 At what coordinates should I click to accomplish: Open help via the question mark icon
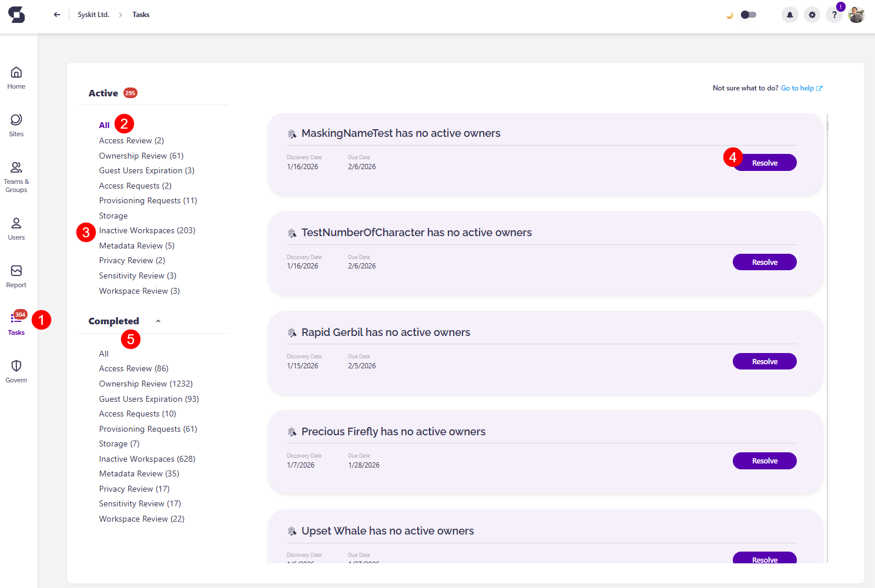click(834, 14)
